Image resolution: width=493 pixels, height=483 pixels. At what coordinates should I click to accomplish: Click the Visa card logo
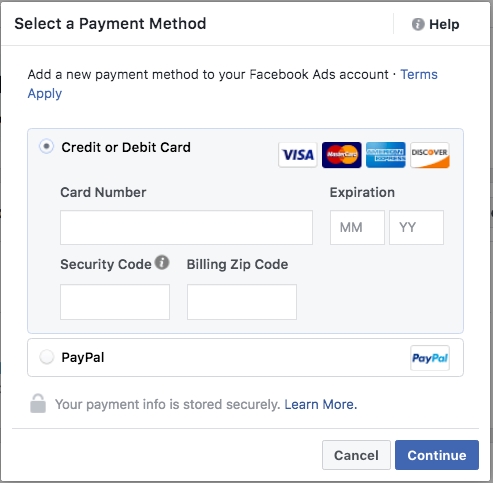[x=298, y=155]
